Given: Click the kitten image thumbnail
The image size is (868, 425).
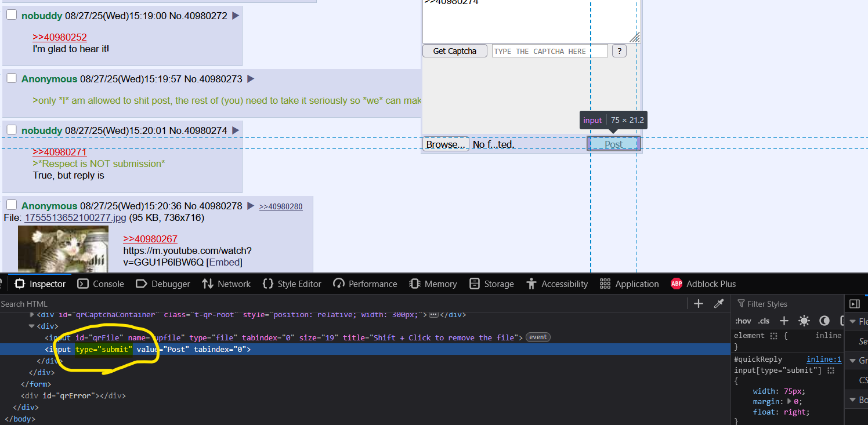Looking at the screenshot, I should pyautogui.click(x=63, y=248).
